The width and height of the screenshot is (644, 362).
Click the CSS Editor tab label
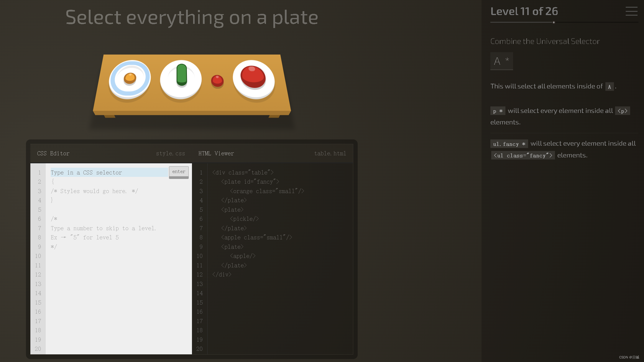(53, 153)
